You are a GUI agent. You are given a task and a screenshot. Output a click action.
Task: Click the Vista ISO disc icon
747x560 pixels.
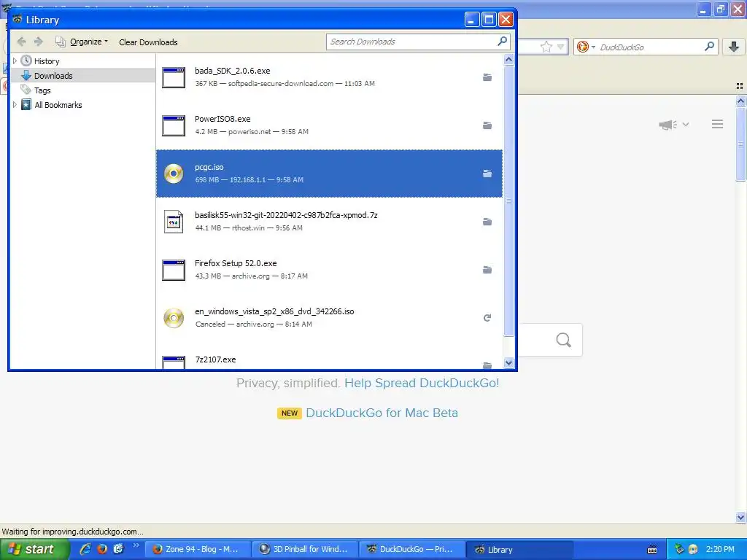[174, 318]
